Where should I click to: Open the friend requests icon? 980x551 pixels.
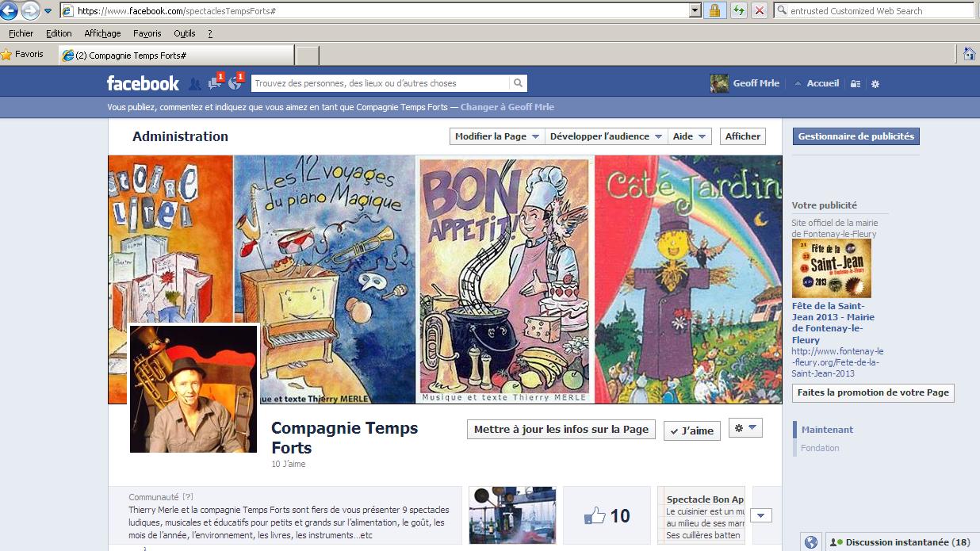click(x=195, y=83)
